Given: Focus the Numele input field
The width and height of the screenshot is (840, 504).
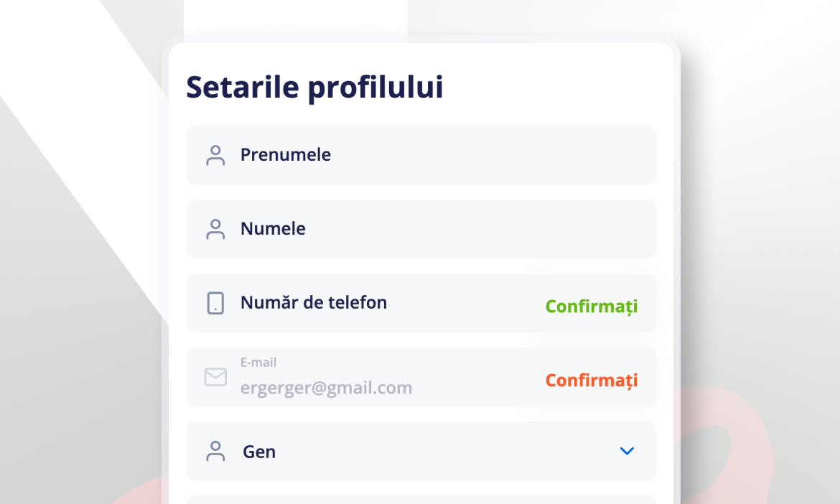Looking at the screenshot, I should tap(421, 229).
